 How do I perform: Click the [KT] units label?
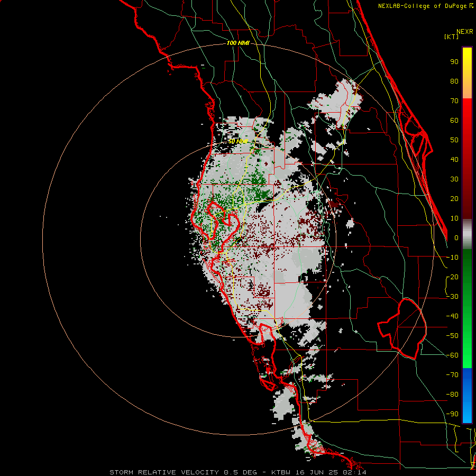(x=451, y=36)
